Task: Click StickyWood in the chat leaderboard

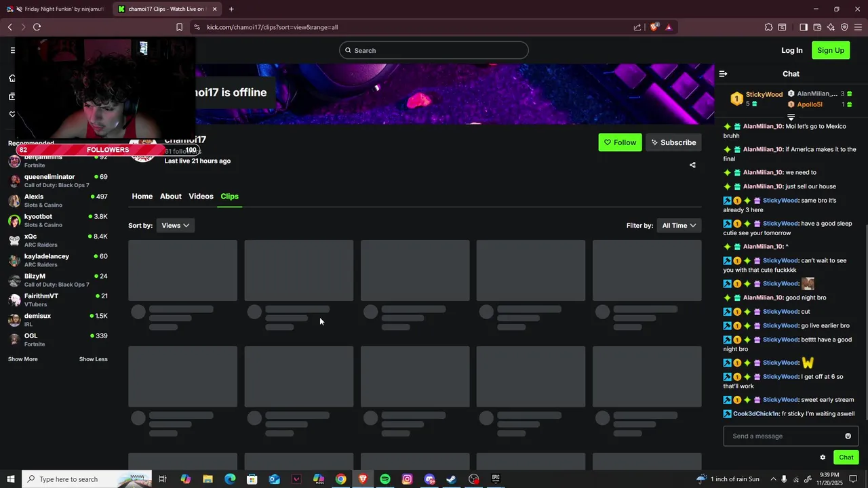Action: tap(764, 95)
